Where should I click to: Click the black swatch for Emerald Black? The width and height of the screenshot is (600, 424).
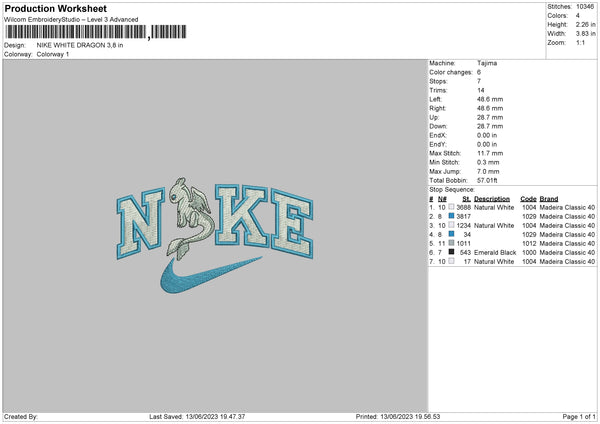click(x=452, y=252)
